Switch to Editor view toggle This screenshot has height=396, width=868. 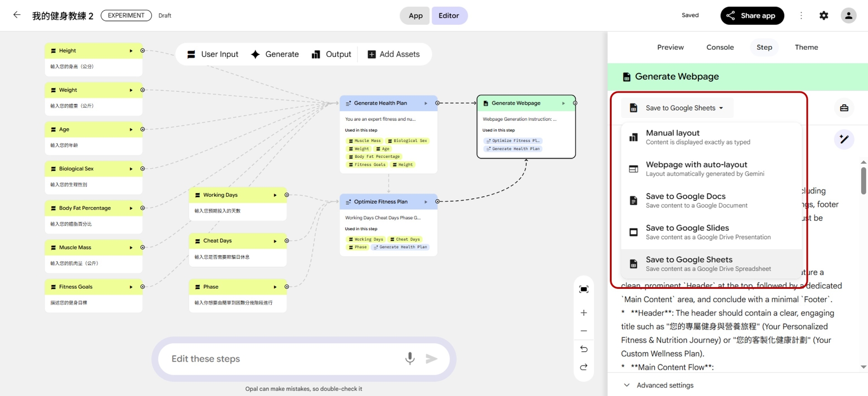click(449, 16)
